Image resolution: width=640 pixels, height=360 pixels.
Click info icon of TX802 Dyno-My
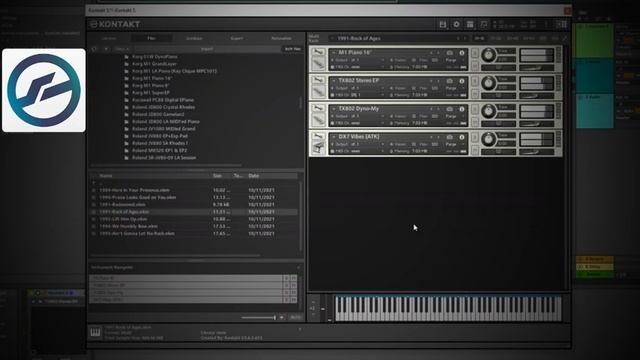point(462,109)
